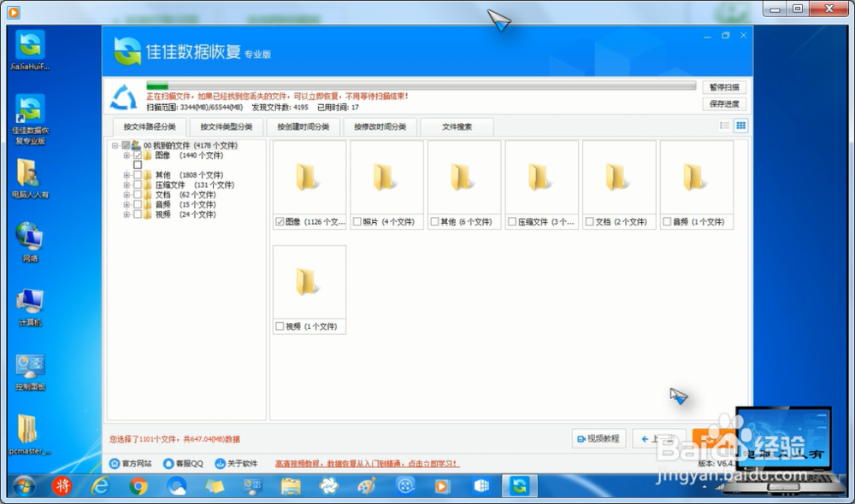Open 计算机 desktop icon

click(30, 307)
